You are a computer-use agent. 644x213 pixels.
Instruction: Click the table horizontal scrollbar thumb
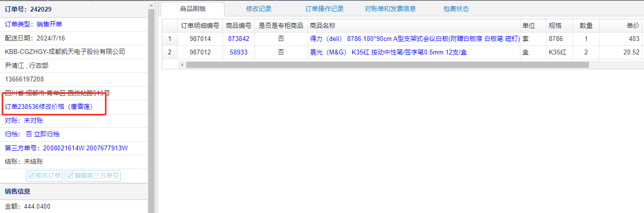[x=388, y=65]
